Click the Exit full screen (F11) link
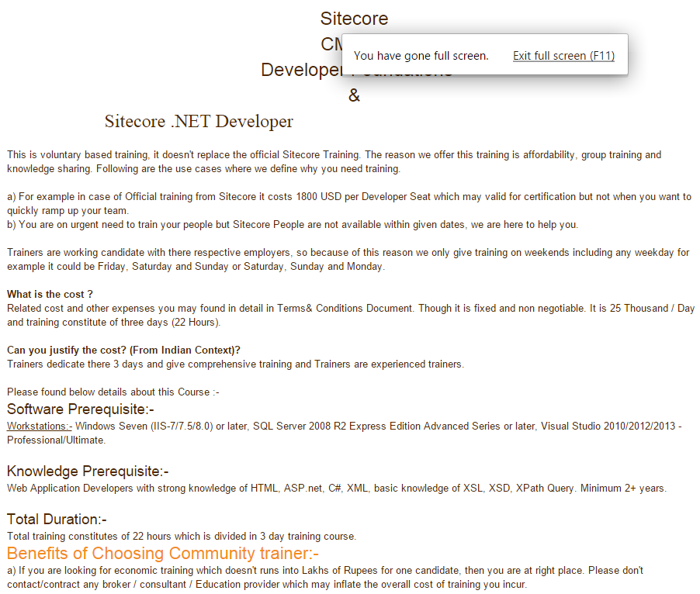Image resolution: width=700 pixels, height=594 pixels. pyautogui.click(x=563, y=56)
